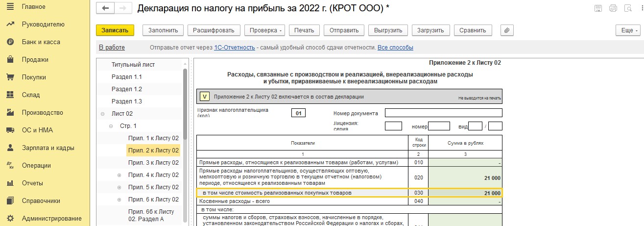This screenshot has height=226, width=644.
Task: Go forward with the right arrow button
Action: 122,8
